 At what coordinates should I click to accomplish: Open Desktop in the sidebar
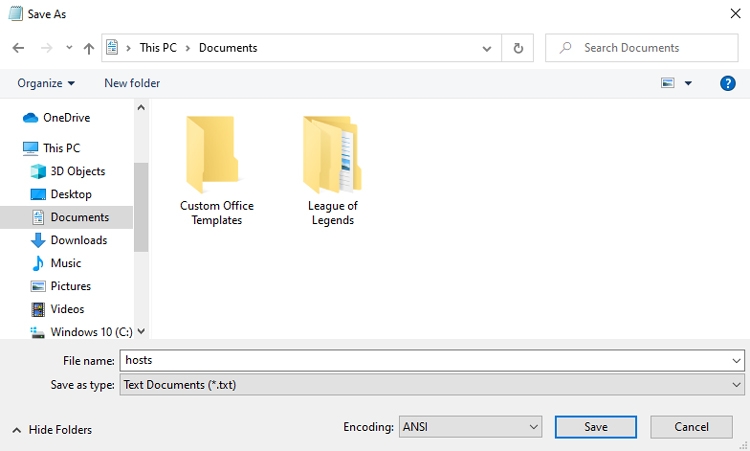[x=71, y=194]
